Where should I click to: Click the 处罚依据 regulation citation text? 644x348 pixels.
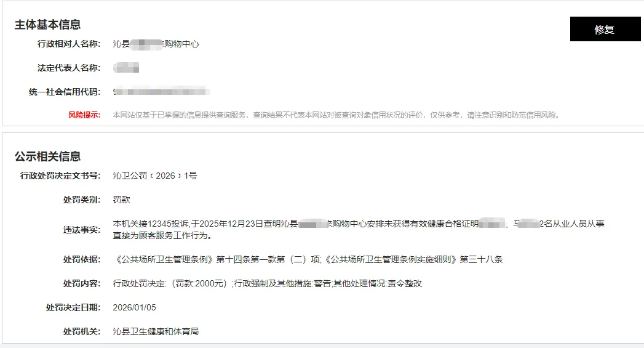pyautogui.click(x=308, y=259)
